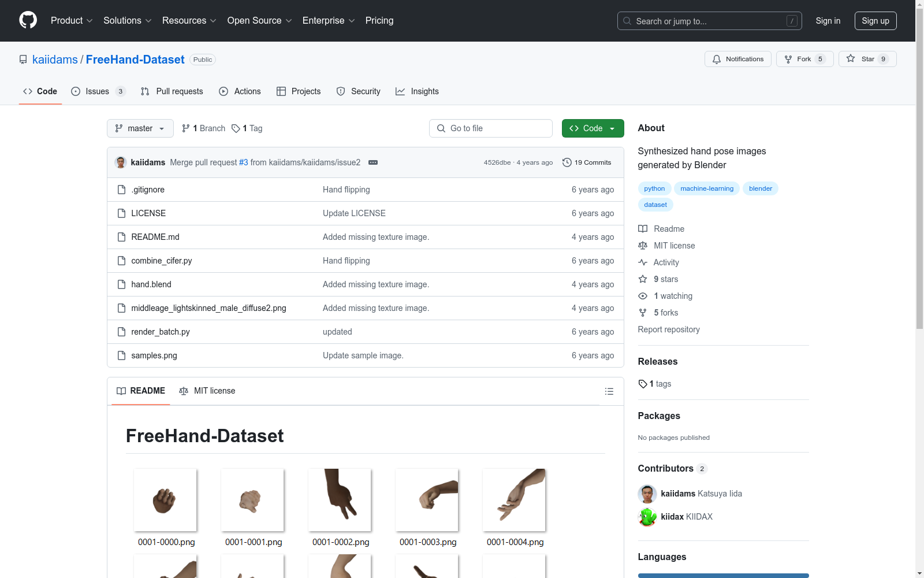Image resolution: width=924 pixels, height=578 pixels.
Task: Open the master branch selector
Action: pos(140,128)
